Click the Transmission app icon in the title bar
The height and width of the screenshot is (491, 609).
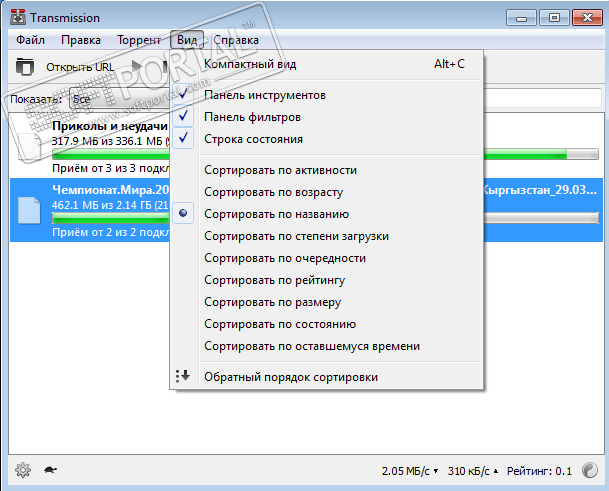18,17
